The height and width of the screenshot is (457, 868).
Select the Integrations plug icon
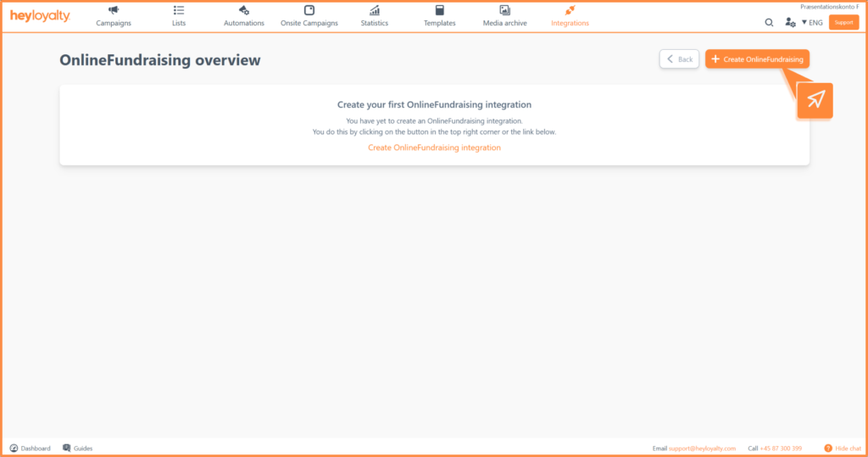(570, 10)
